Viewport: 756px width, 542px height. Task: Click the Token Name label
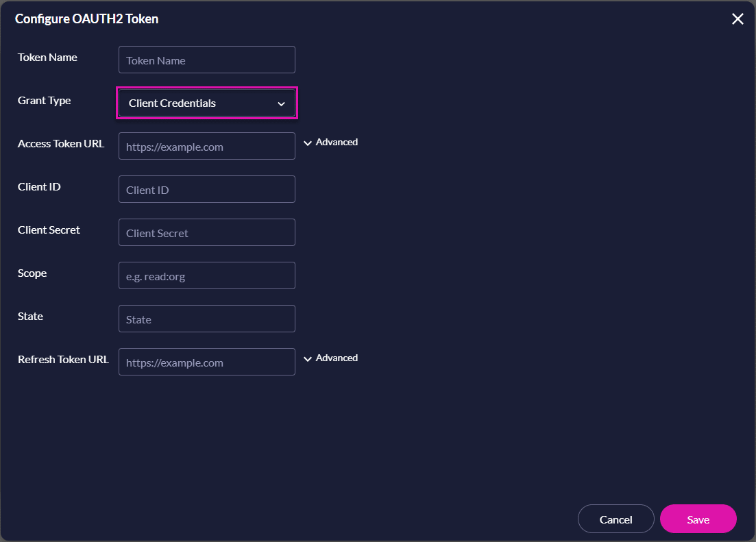click(x=47, y=58)
